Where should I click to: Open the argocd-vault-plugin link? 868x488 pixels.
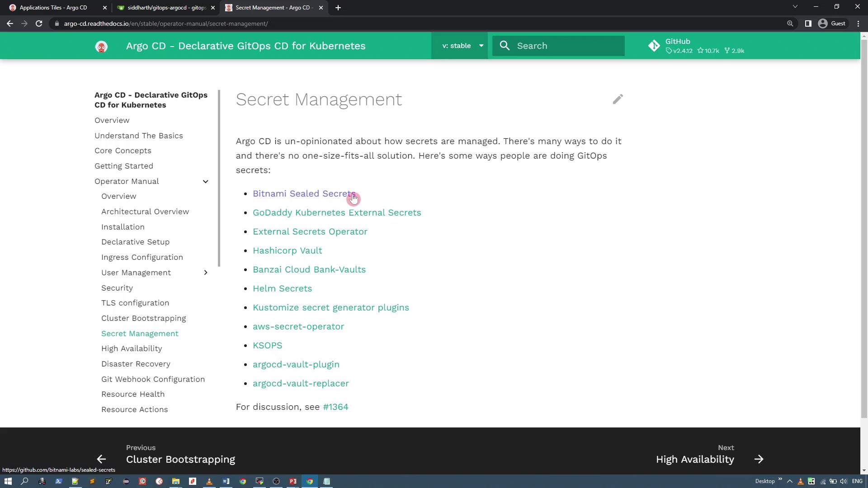(x=296, y=364)
